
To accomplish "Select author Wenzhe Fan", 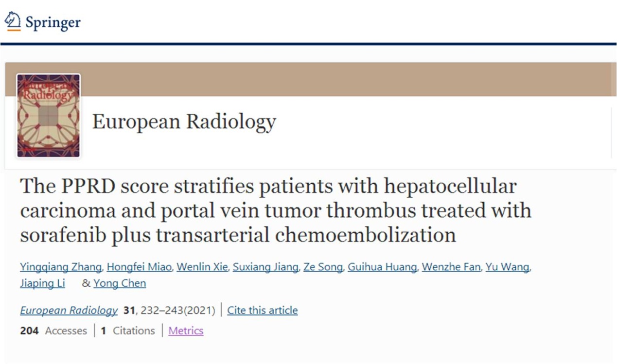I will pyautogui.click(x=451, y=267).
